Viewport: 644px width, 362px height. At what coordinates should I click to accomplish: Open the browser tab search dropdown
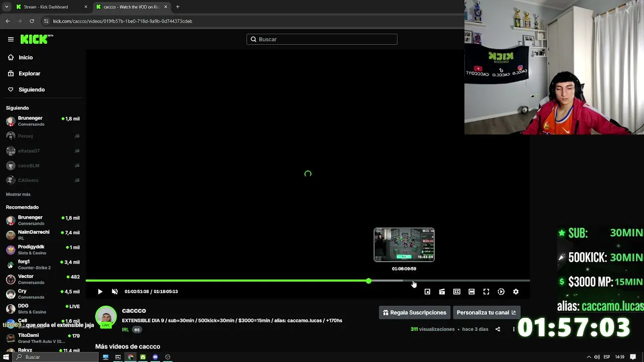(x=7, y=7)
